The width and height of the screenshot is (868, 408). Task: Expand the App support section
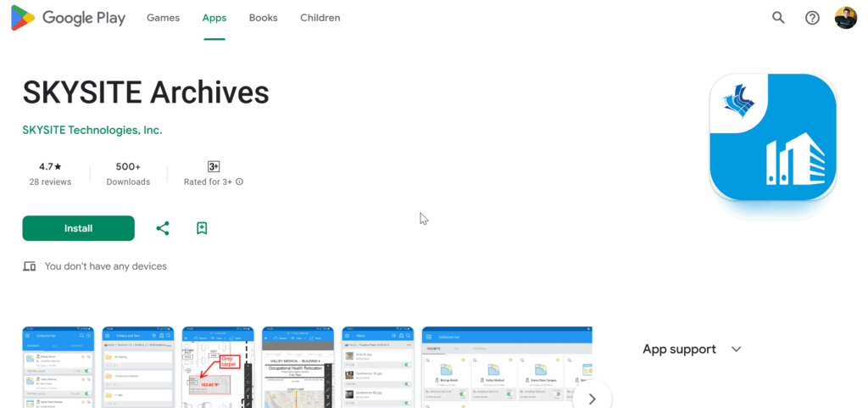[736, 349]
